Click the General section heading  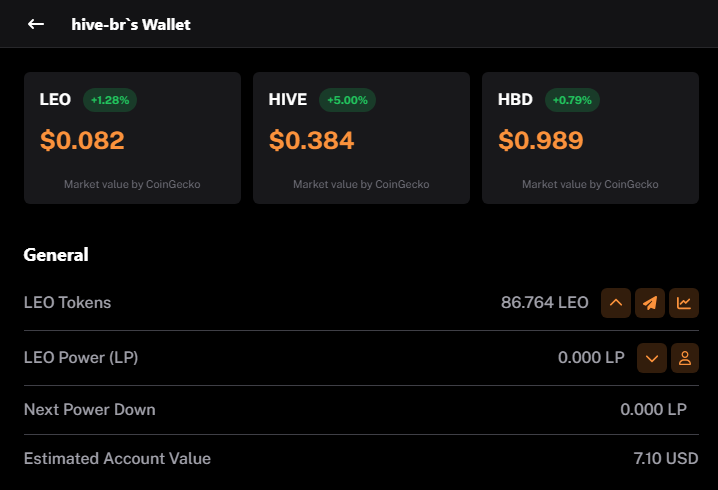(x=56, y=255)
